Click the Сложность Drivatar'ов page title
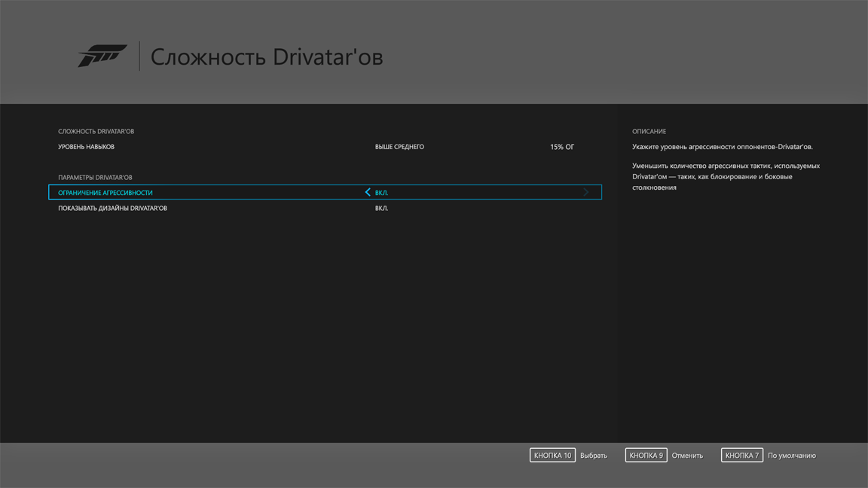The height and width of the screenshot is (488, 868). (267, 56)
